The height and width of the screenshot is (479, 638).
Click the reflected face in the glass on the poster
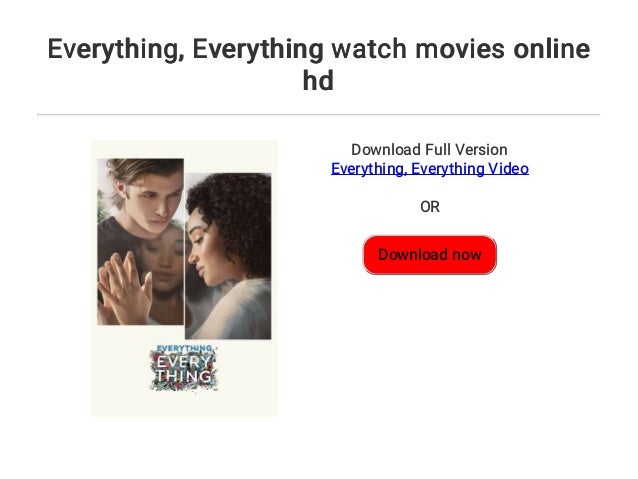point(163,260)
